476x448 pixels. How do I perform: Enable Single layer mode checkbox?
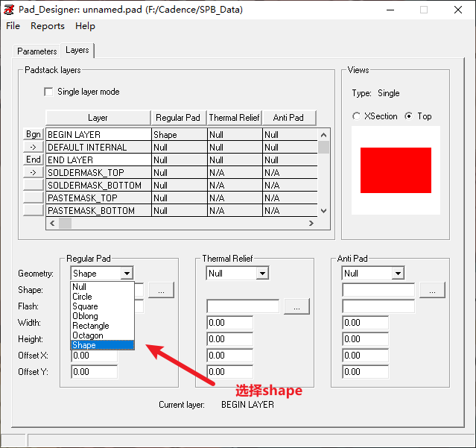(x=49, y=92)
